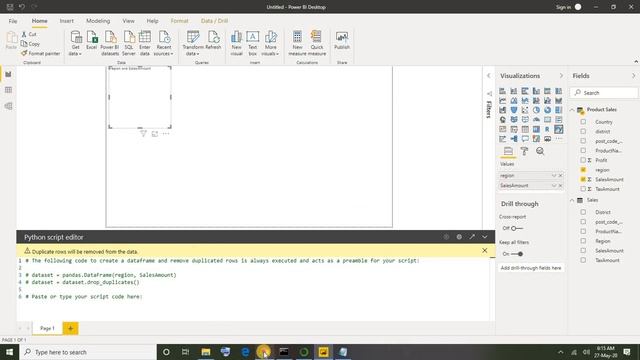The height and width of the screenshot is (360, 640).
Task: Switch to Report view in left sidebar
Action: [8, 74]
